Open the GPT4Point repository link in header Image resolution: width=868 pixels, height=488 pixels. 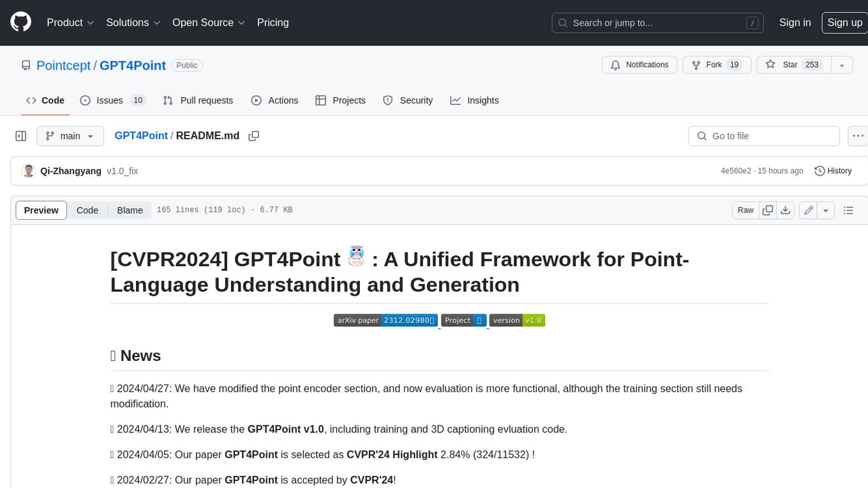point(133,65)
